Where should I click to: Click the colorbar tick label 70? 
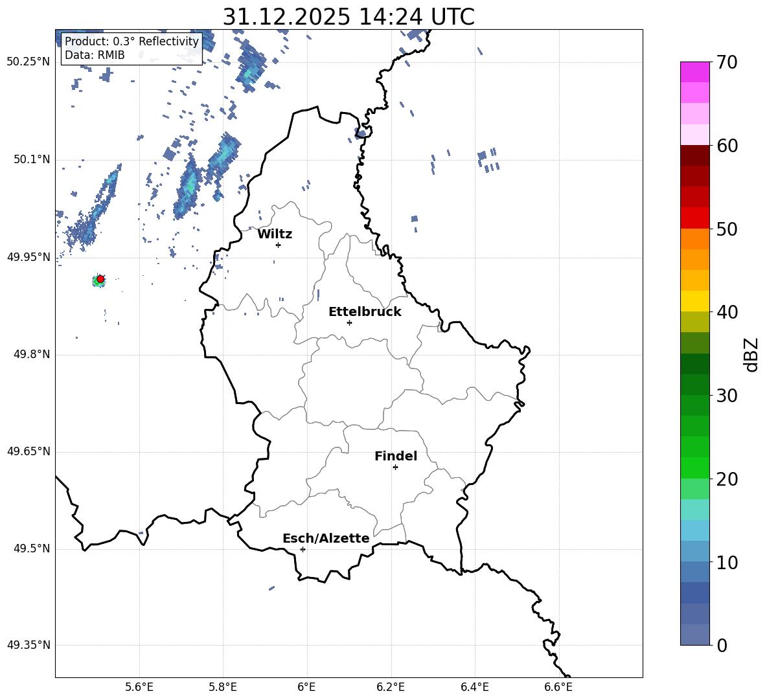tap(727, 63)
